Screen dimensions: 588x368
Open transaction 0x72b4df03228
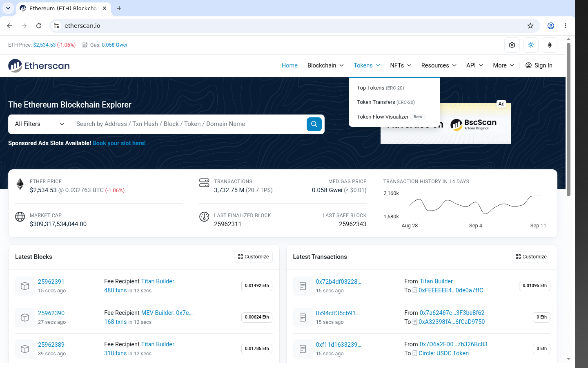click(339, 282)
